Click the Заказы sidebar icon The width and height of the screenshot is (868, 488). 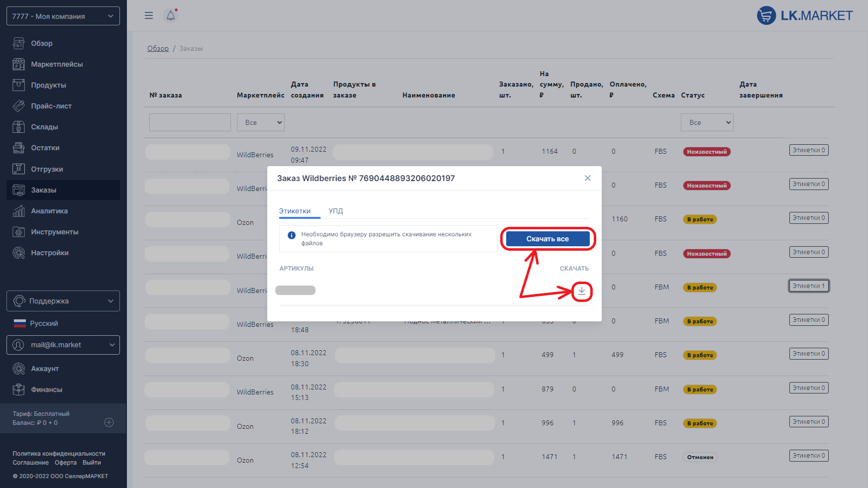tap(18, 190)
